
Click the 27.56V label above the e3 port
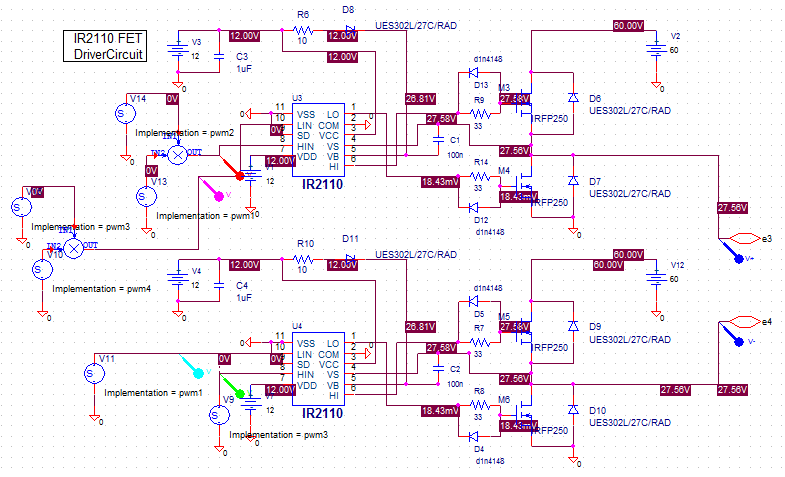[x=732, y=208]
